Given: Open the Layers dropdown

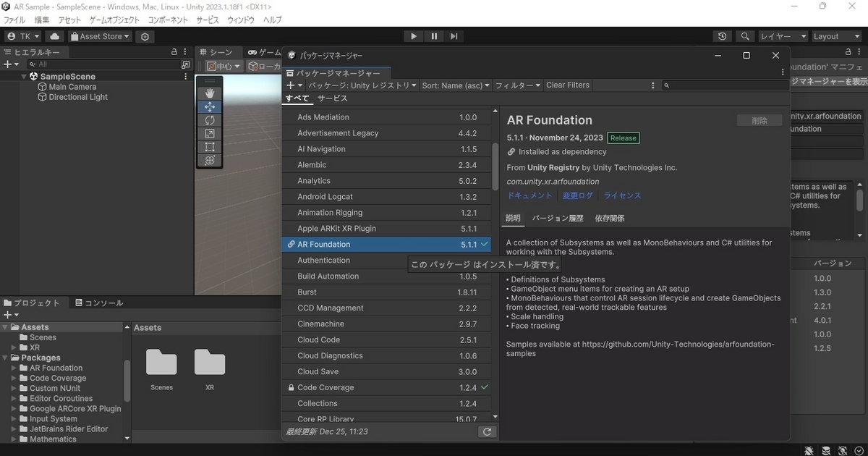Looking at the screenshot, I should tap(783, 36).
